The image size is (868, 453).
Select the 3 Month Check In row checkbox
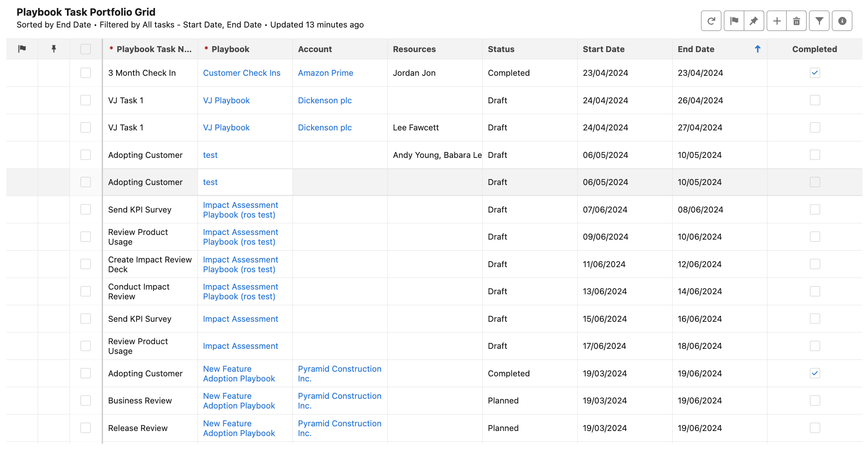(x=86, y=73)
